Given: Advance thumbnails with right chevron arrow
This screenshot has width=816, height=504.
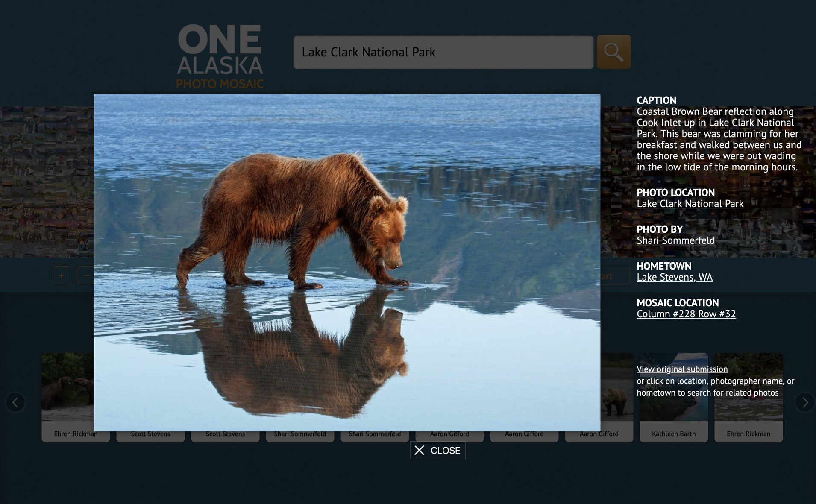Looking at the screenshot, I should (805, 402).
